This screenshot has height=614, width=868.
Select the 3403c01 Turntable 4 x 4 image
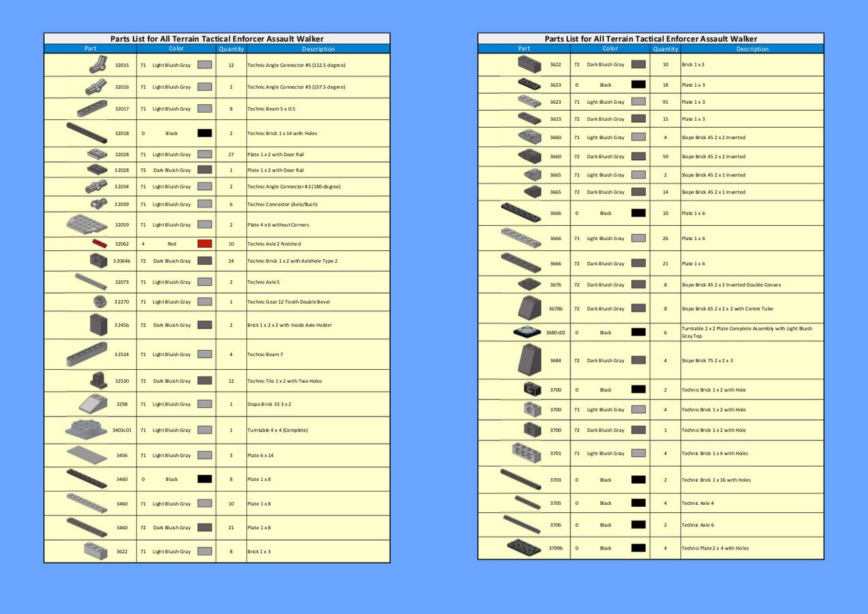coord(87,429)
